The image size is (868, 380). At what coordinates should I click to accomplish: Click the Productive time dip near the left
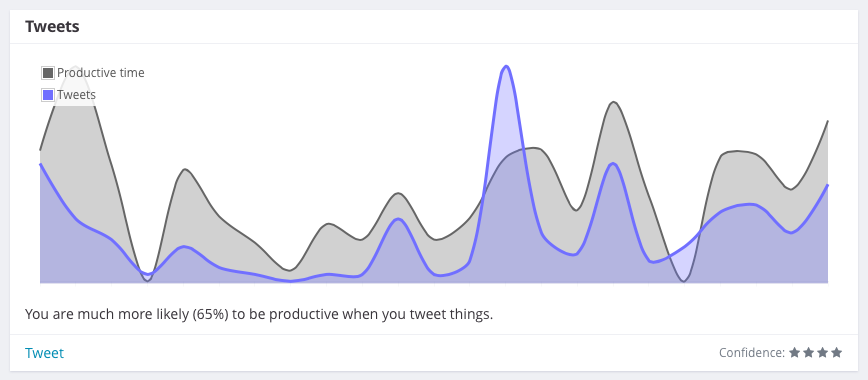147,280
